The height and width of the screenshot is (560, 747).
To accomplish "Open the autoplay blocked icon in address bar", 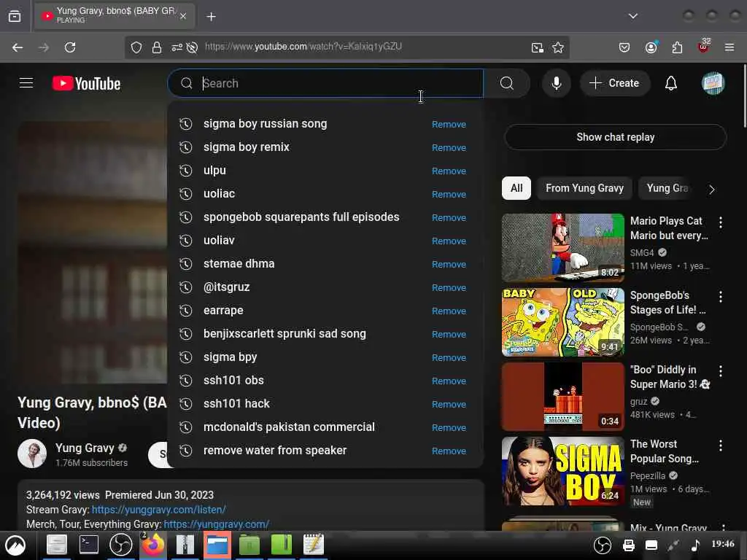I will (x=192, y=47).
